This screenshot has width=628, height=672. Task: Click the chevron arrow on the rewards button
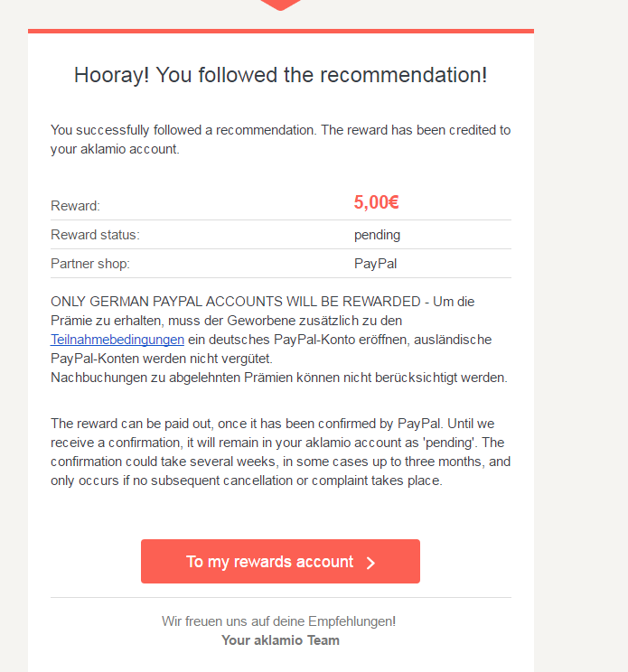[x=370, y=563]
